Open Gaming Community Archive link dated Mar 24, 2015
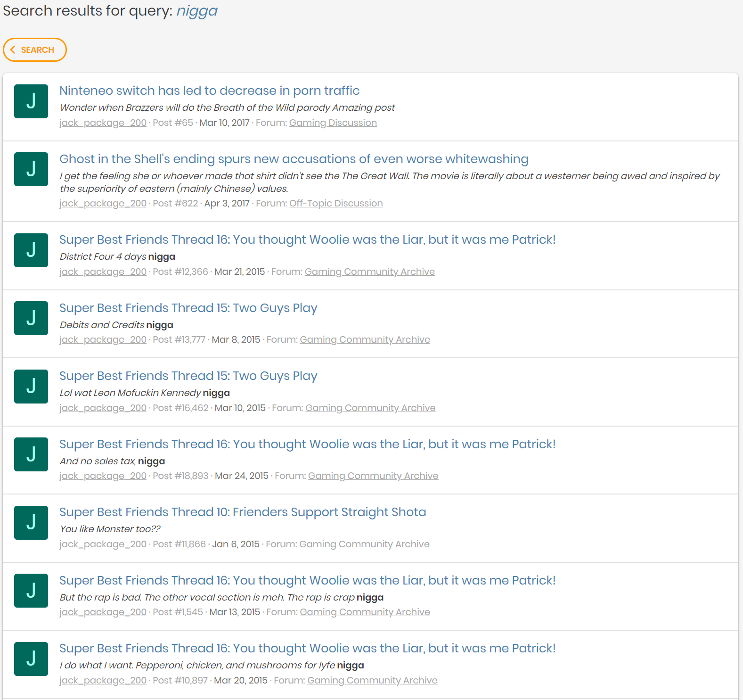743x700 pixels. point(373,476)
